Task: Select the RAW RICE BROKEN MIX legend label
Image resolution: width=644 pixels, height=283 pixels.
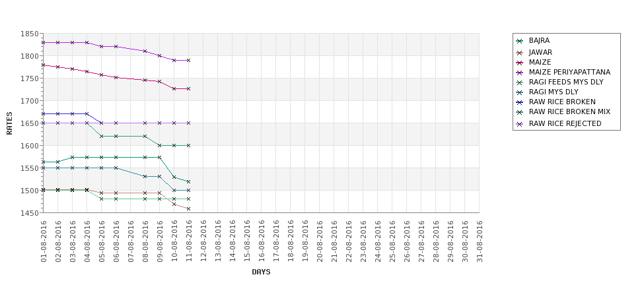Action: [x=569, y=111]
